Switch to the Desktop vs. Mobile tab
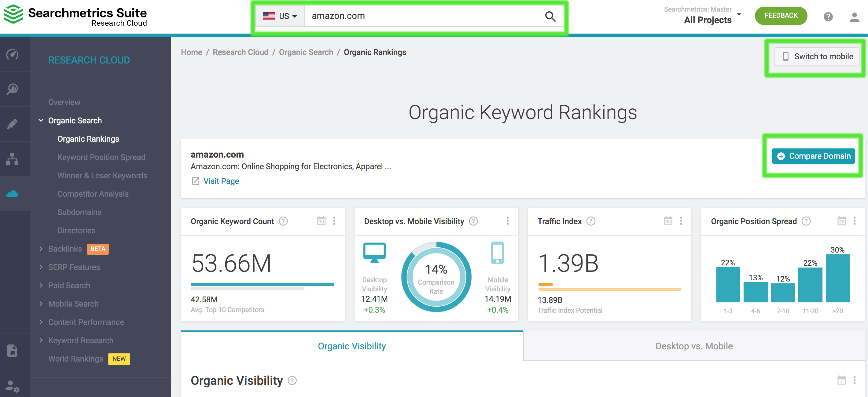 pos(694,346)
